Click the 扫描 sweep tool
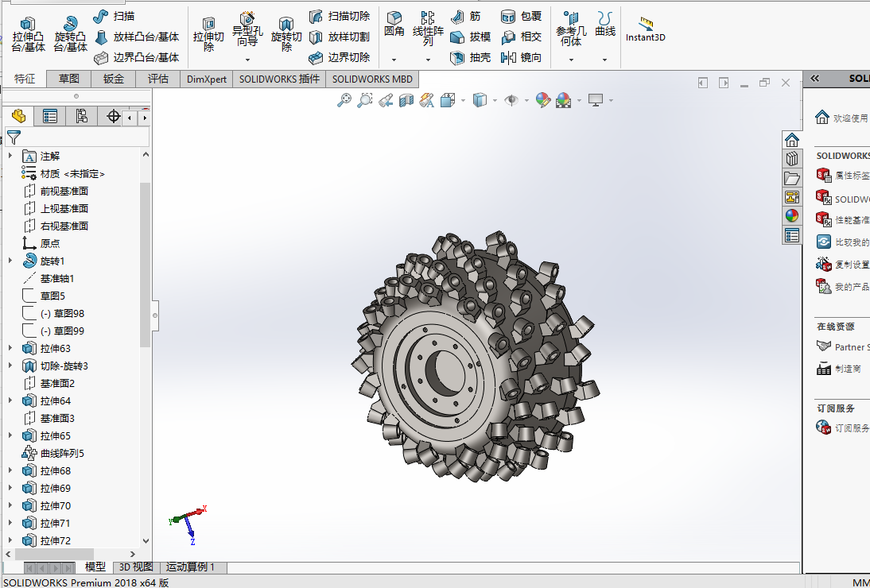870x588 pixels. (x=115, y=16)
